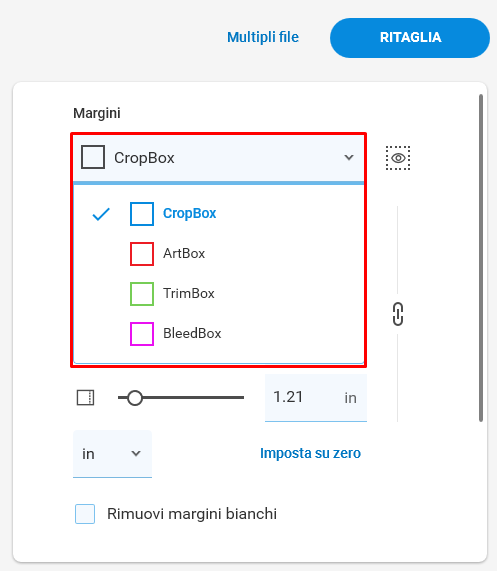Viewport: 497px width, 571px height.
Task: Click the green TrimBox square icon
Action: 142,294
